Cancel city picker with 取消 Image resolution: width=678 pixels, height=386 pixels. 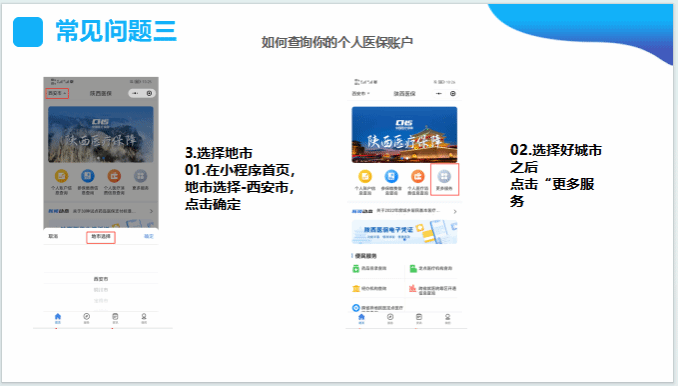click(53, 236)
